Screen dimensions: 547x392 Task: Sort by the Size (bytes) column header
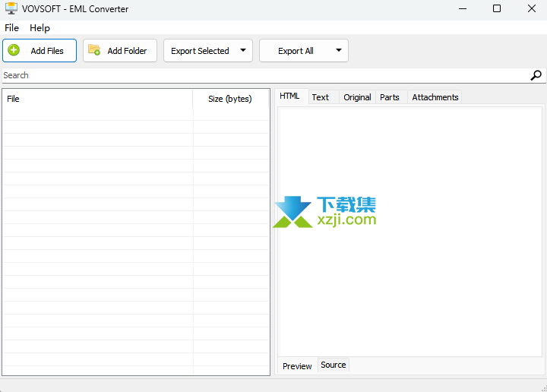click(x=230, y=99)
